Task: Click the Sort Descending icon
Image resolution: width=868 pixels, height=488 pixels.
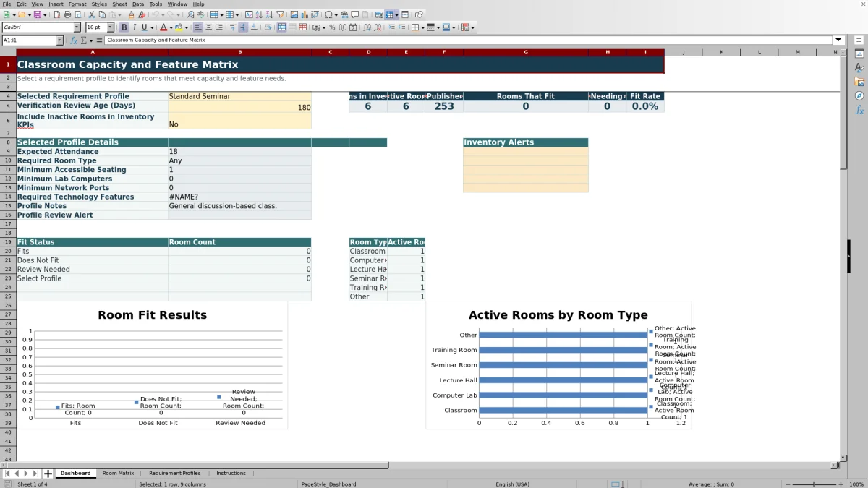Action: pyautogui.click(x=269, y=14)
